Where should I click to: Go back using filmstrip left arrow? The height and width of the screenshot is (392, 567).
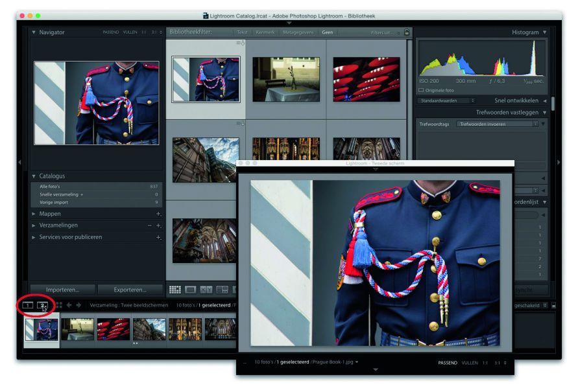coord(69,305)
